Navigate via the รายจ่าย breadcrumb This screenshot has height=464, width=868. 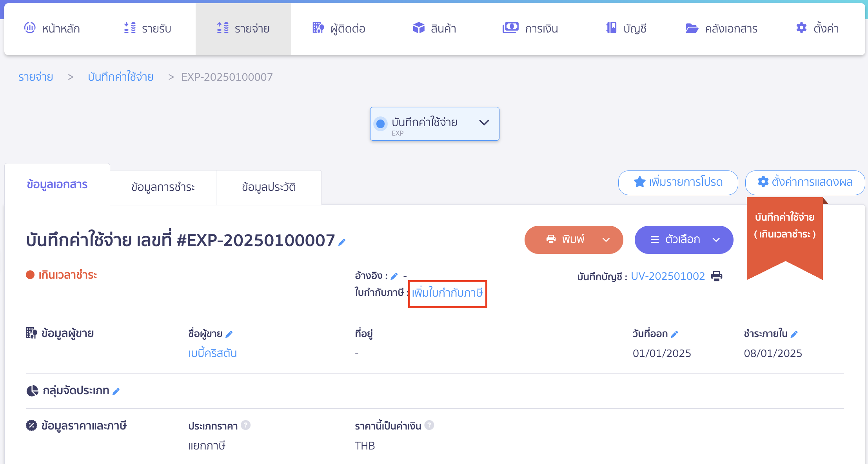35,76
